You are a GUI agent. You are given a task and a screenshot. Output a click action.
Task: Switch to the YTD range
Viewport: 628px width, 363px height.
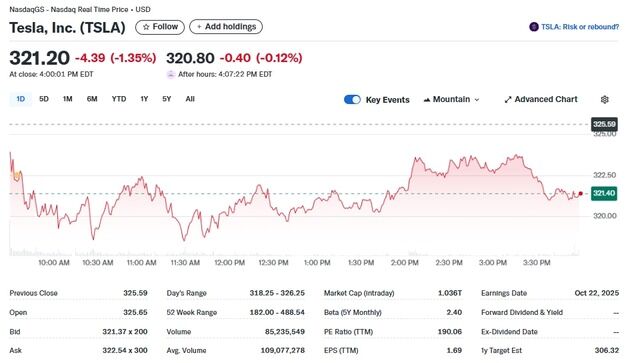coord(119,99)
